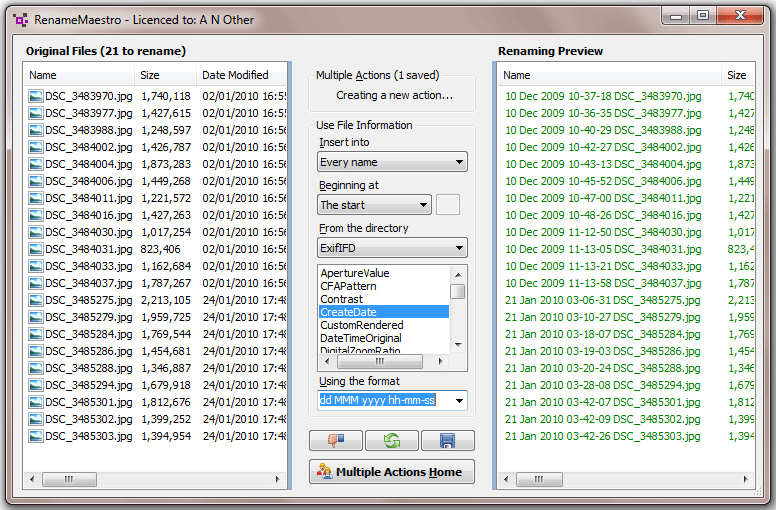Click the file icon of DSC_3483977.jpg
Viewport: 776px width, 510px height.
coord(36,113)
